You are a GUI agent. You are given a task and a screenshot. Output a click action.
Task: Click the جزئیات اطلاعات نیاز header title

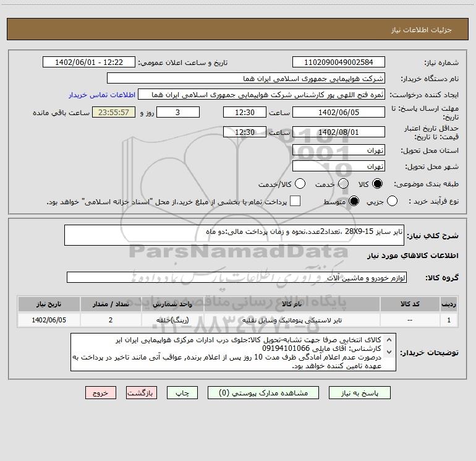point(422,30)
